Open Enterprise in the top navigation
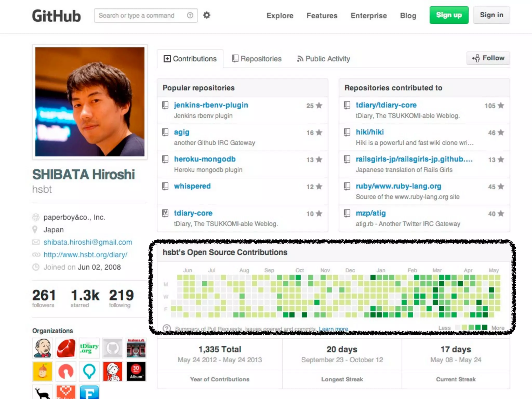This screenshot has height=399, width=532. click(x=369, y=16)
